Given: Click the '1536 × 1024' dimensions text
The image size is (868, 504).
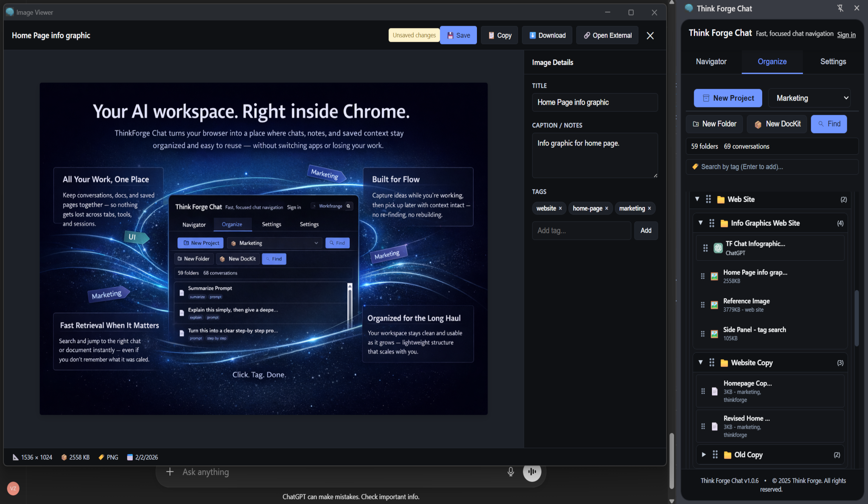Looking at the screenshot, I should coord(37,457).
